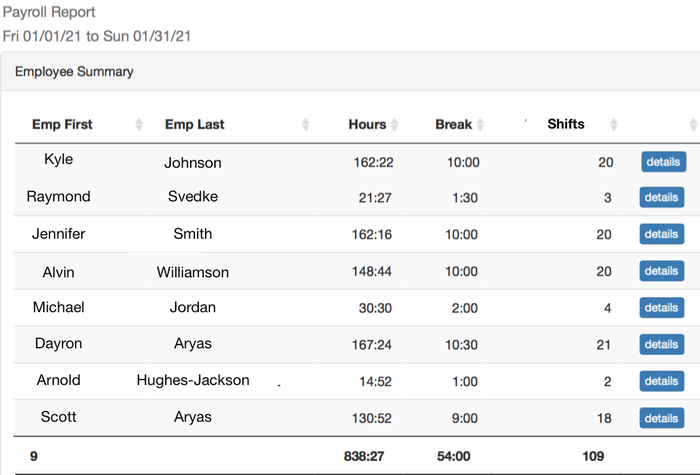Sort table by Emp First arrows

tap(139, 124)
